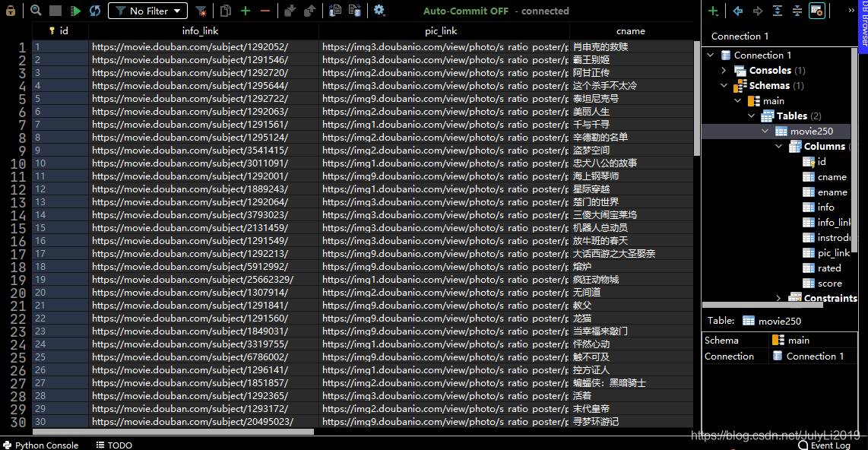This screenshot has width=868, height=450.
Task: Expand the Consoles node
Action: coord(724,70)
